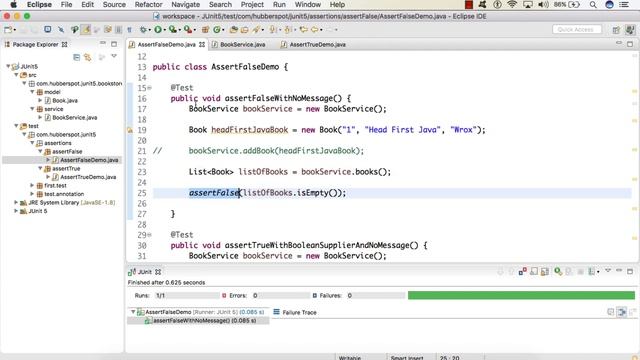This screenshot has width=640, height=360.
Task: Click the Coverage run icon
Action: pyautogui.click(x=173, y=30)
